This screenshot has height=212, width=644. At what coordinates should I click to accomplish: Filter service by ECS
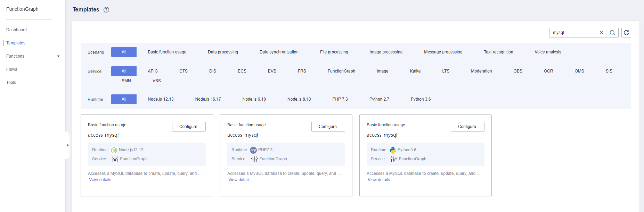click(x=242, y=71)
